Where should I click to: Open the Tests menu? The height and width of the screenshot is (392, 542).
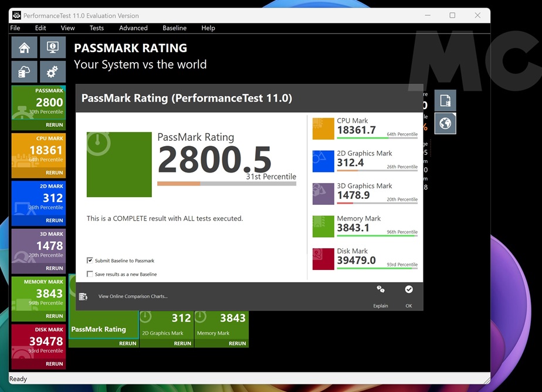point(97,28)
